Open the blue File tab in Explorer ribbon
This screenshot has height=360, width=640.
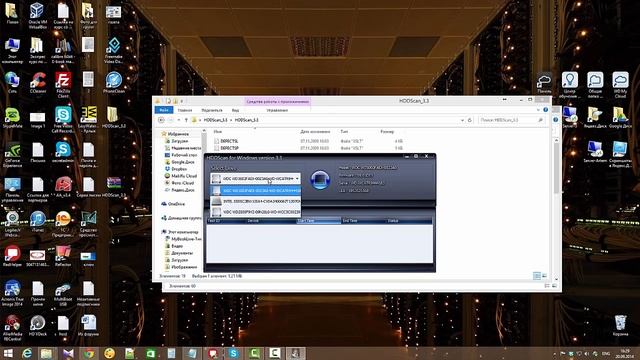(164, 110)
